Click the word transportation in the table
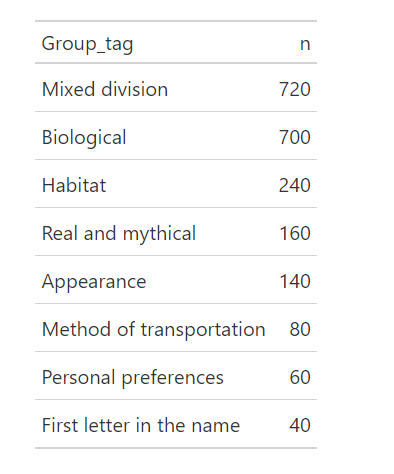The image size is (394, 474). (203, 330)
